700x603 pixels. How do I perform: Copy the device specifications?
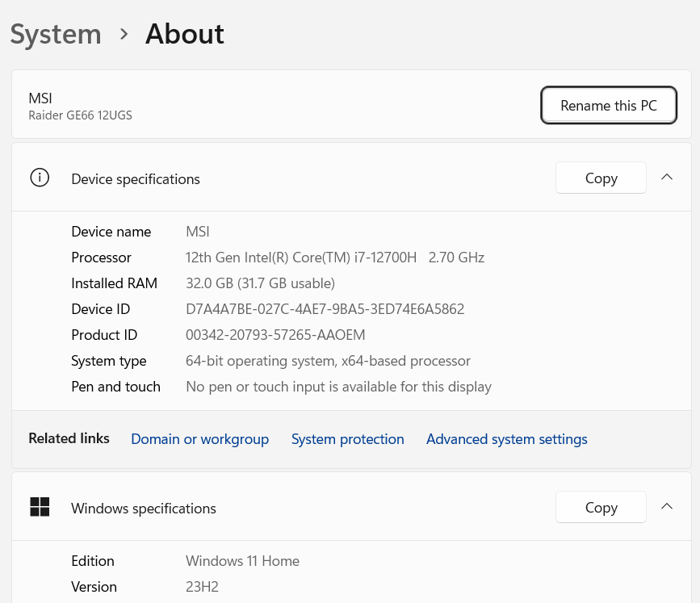click(601, 178)
